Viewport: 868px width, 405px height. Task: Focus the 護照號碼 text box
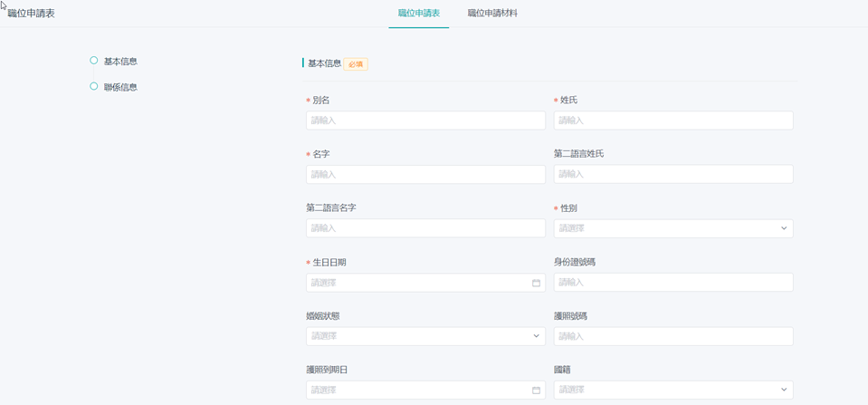pos(672,336)
